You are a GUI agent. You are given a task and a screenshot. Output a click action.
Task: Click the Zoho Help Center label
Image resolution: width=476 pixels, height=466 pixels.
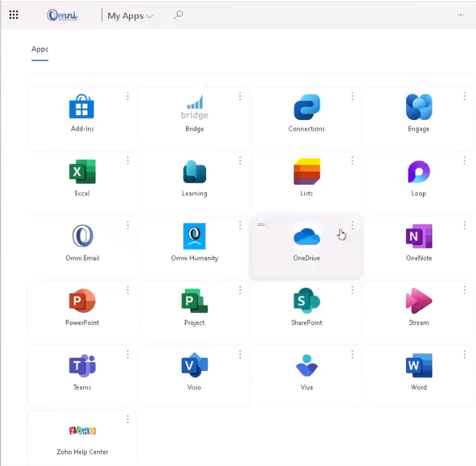tap(82, 452)
